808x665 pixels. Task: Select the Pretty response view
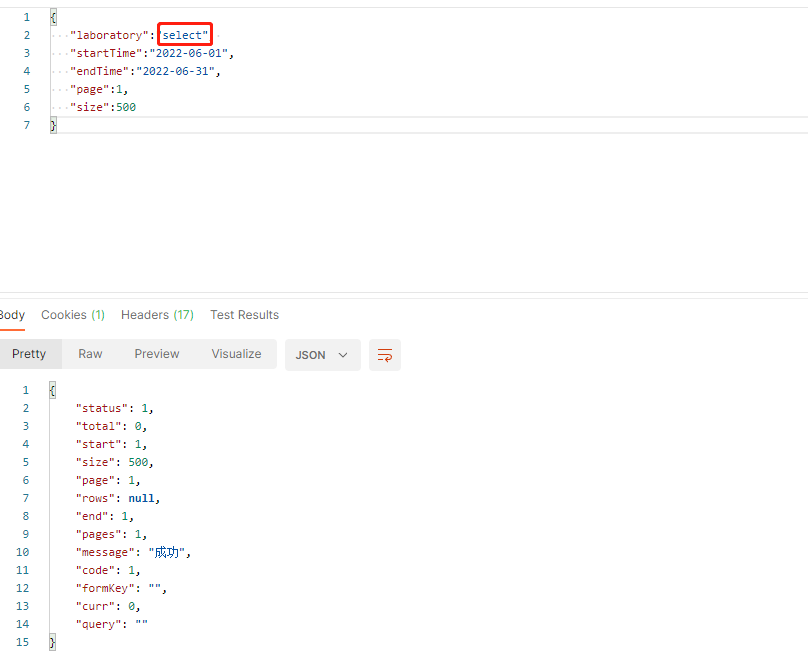click(31, 354)
